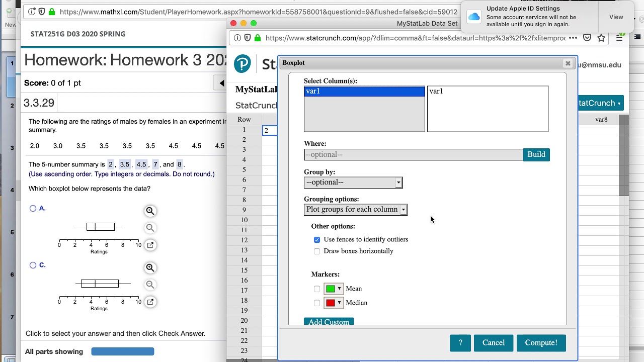Open the Mean marker color dropdown
Screen dimensions: 644x362
pyautogui.click(x=340, y=289)
